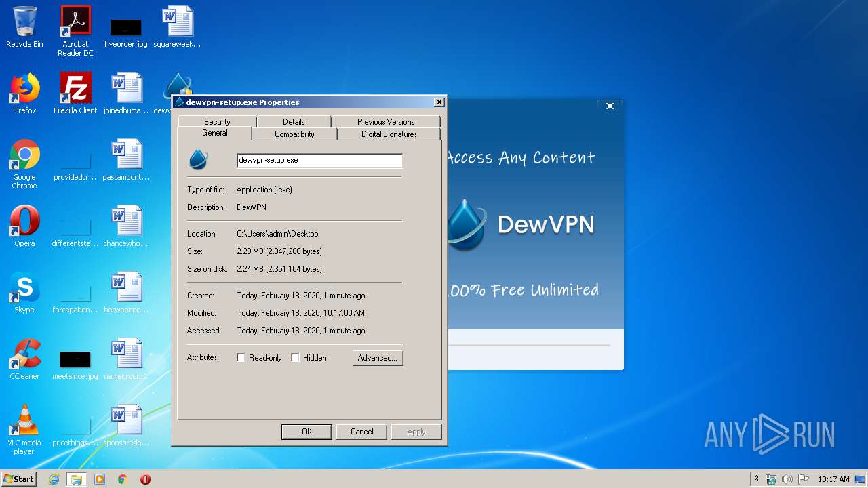Launch CCleaner desktop shortcut
868x488 pixels.
click(x=24, y=359)
